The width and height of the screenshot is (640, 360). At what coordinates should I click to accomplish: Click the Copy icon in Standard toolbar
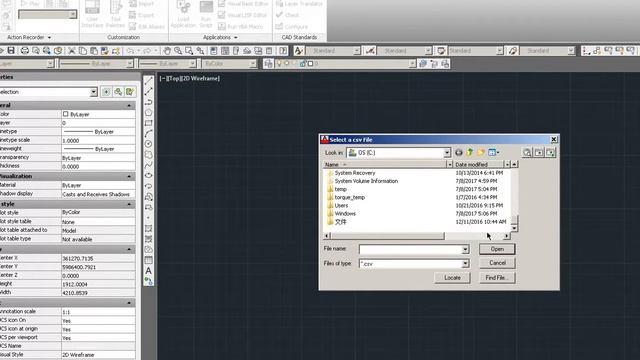82,51
